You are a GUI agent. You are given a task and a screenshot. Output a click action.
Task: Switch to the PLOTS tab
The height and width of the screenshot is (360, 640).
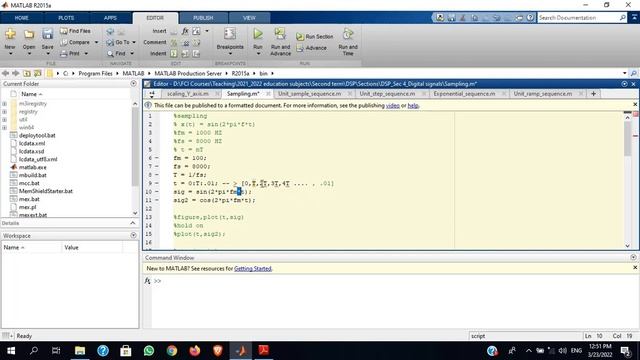tap(66, 18)
